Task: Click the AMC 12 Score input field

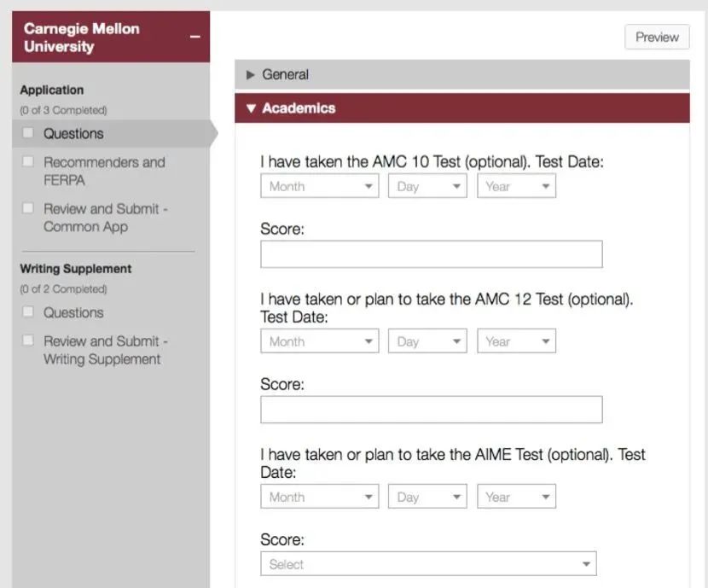Action: click(431, 410)
